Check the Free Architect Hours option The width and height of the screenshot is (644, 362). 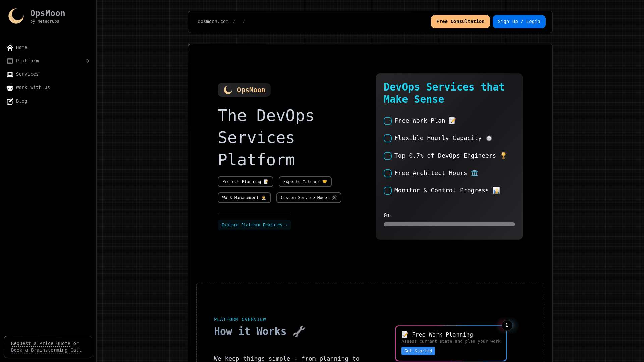[387, 173]
